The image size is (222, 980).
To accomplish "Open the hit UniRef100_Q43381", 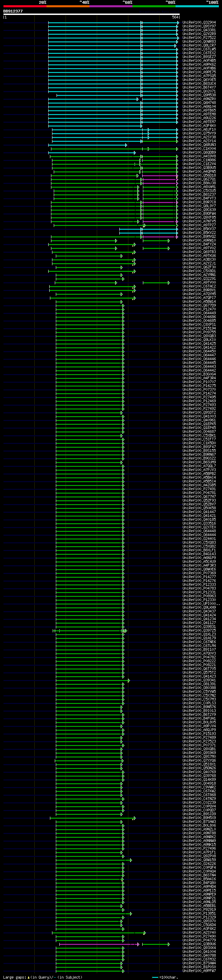I will tap(199, 30).
